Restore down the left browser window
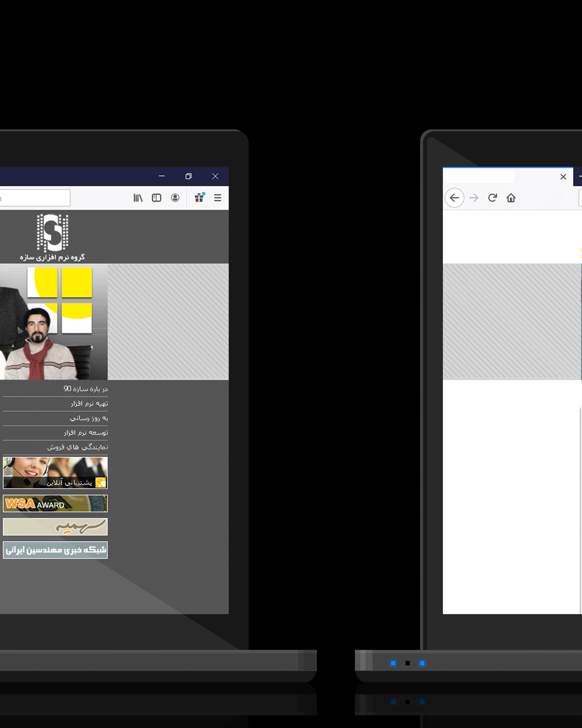This screenshot has height=728, width=582. tap(189, 176)
